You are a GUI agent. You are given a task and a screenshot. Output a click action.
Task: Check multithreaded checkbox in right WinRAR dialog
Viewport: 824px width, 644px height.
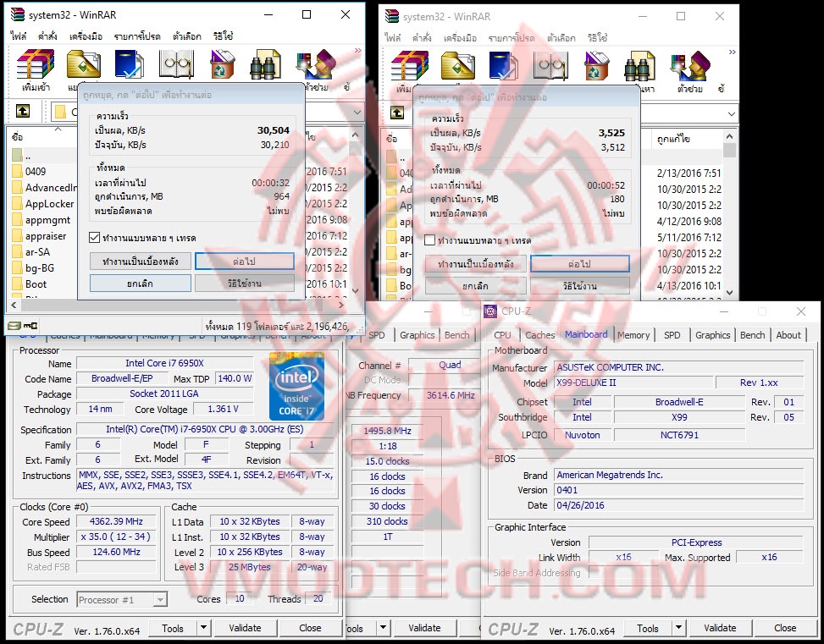pos(429,240)
